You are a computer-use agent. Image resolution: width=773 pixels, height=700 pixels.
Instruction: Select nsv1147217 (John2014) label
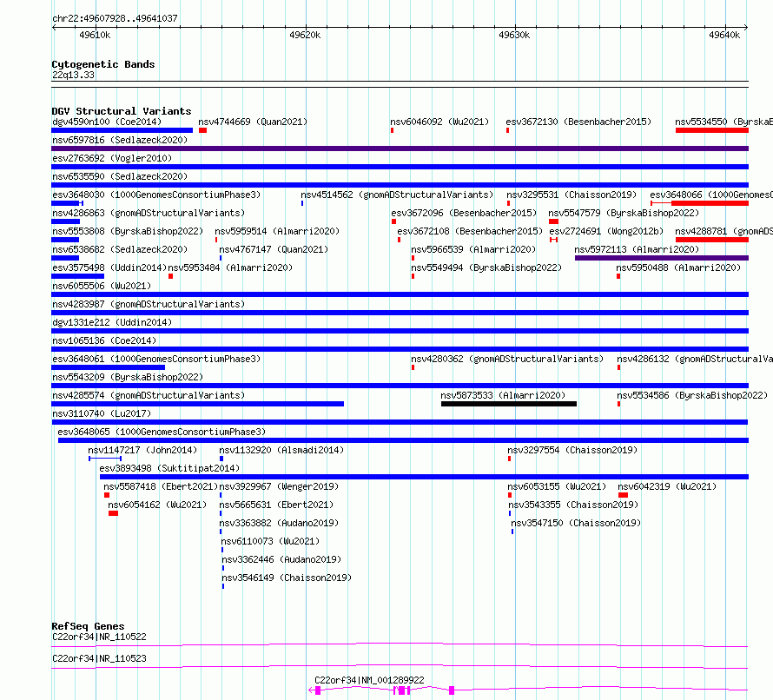(142, 450)
